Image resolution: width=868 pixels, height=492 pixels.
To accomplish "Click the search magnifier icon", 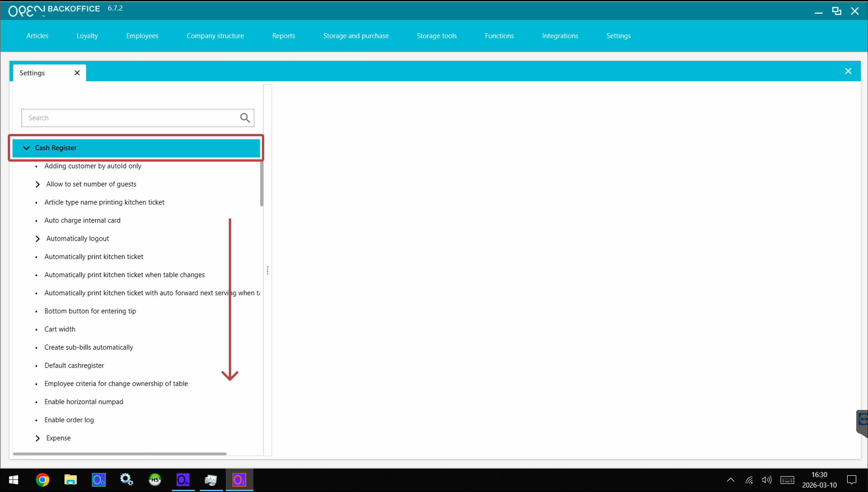I will coord(245,118).
